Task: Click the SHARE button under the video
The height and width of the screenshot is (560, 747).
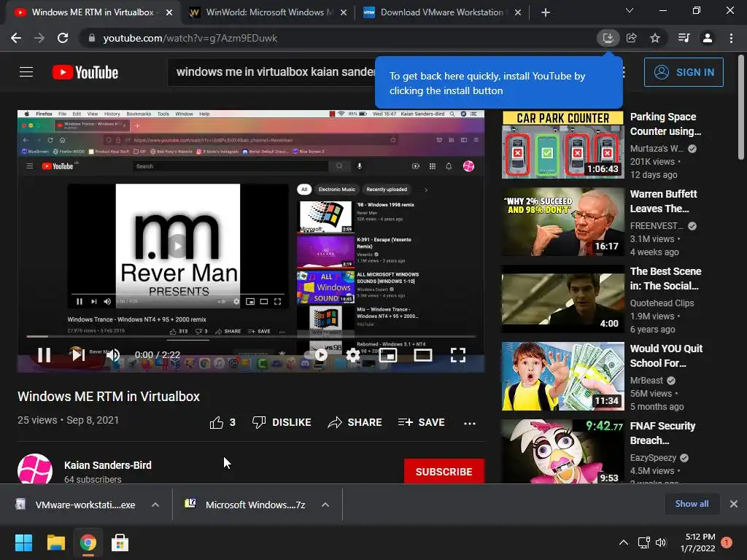Action: (355, 422)
